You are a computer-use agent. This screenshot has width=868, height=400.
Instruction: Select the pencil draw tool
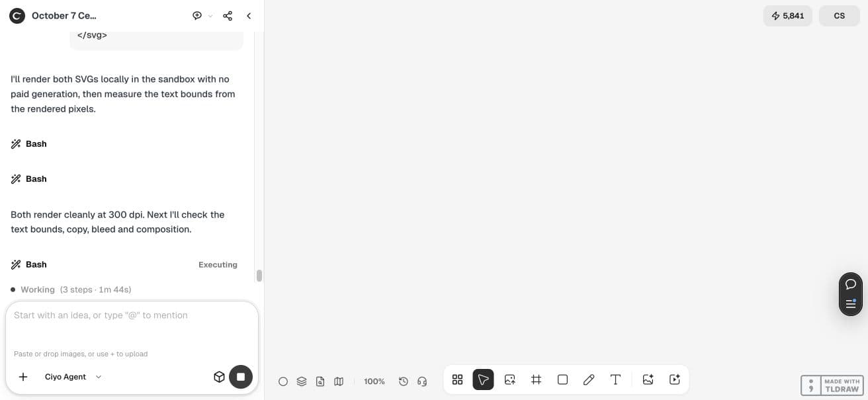(589, 380)
